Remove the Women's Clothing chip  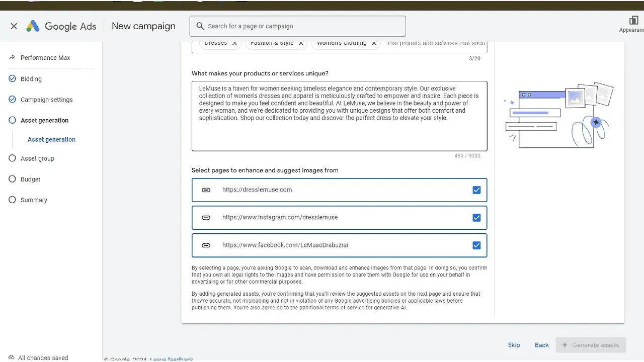pyautogui.click(x=374, y=43)
